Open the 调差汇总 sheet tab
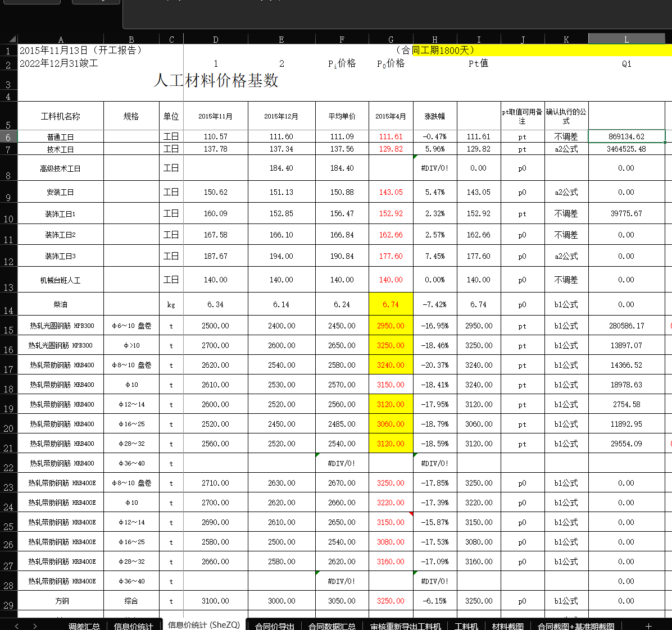This screenshot has width=672, height=630. [84, 626]
